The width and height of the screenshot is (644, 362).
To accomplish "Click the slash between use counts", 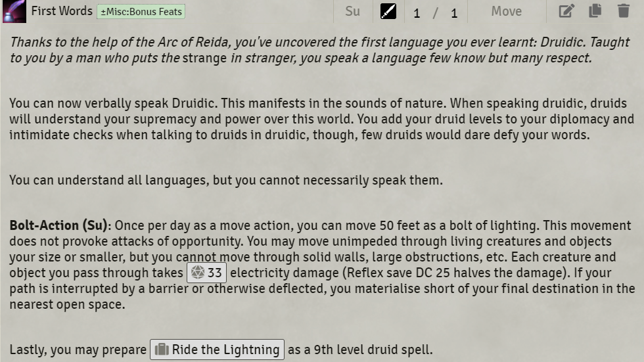I will coord(435,13).
